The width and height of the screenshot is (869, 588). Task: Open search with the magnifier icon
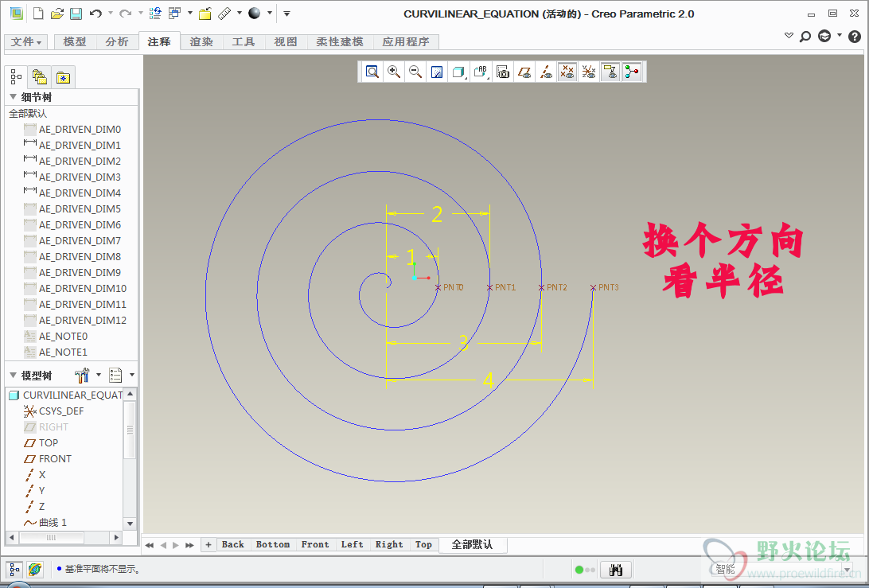pos(805,37)
